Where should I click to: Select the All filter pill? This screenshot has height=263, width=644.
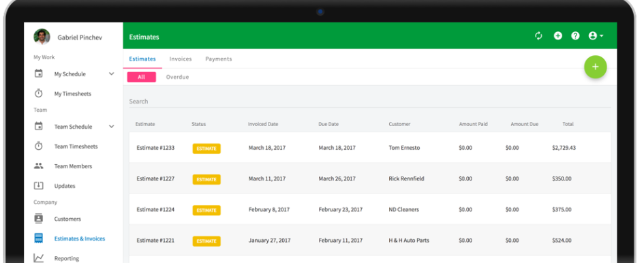click(x=141, y=77)
